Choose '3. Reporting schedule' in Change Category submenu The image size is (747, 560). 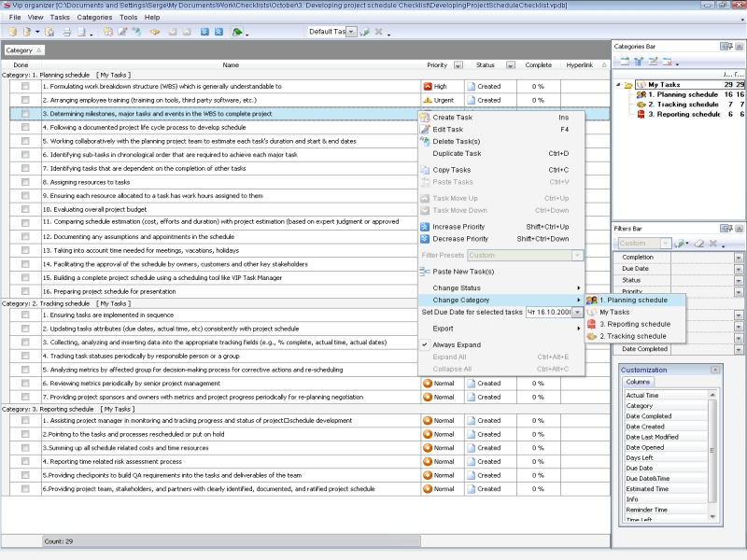coord(634,324)
